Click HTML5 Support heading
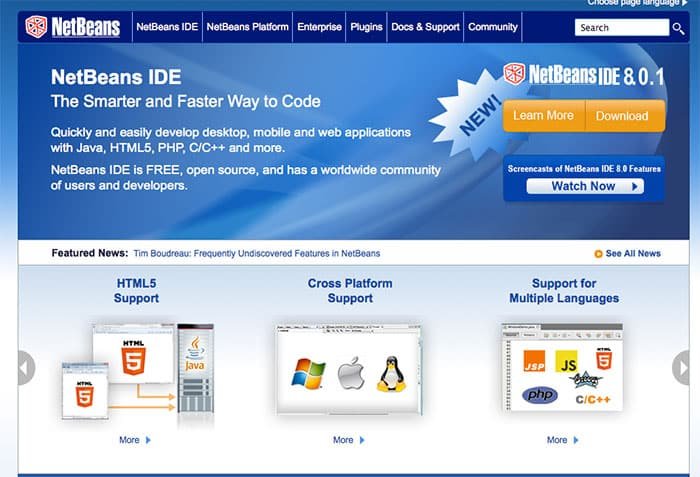The height and width of the screenshot is (477, 700). coord(136,291)
